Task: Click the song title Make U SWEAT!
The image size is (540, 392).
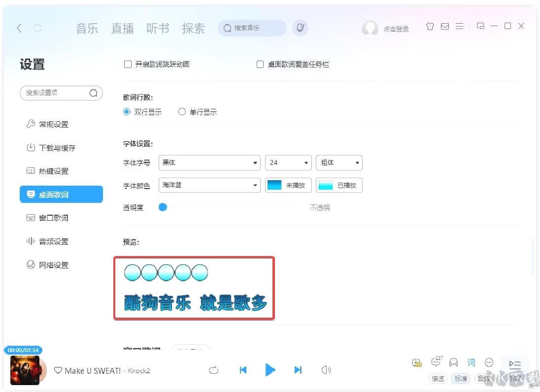Action: click(x=93, y=371)
